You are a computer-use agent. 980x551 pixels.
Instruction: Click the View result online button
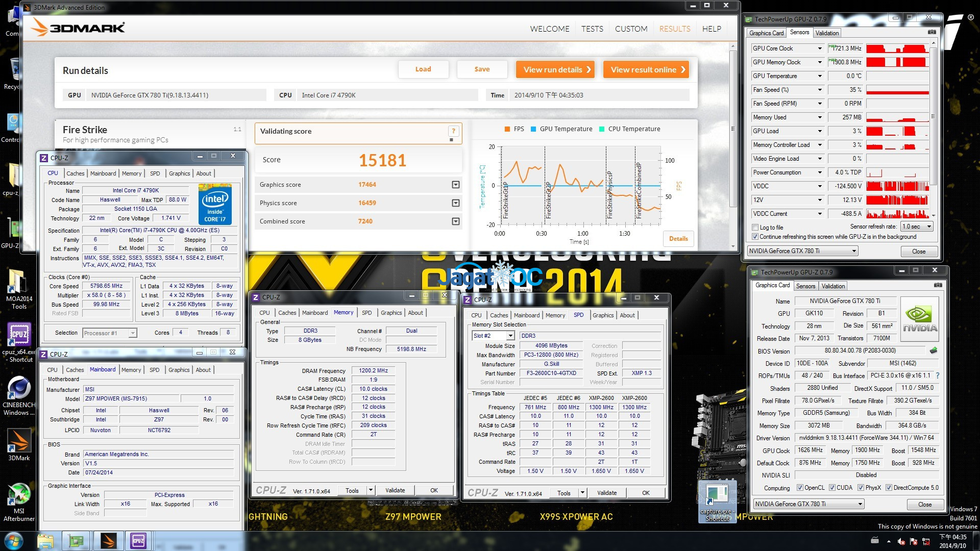(x=647, y=70)
